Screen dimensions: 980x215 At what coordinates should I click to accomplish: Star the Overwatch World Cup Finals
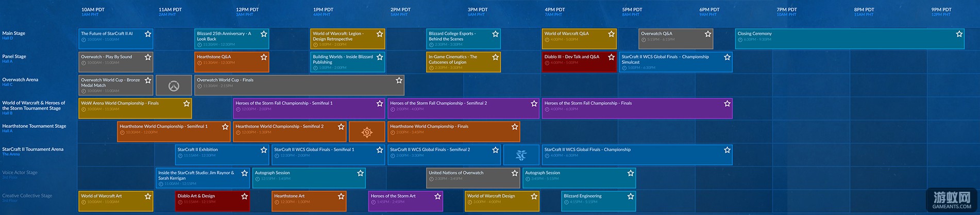(x=399, y=80)
